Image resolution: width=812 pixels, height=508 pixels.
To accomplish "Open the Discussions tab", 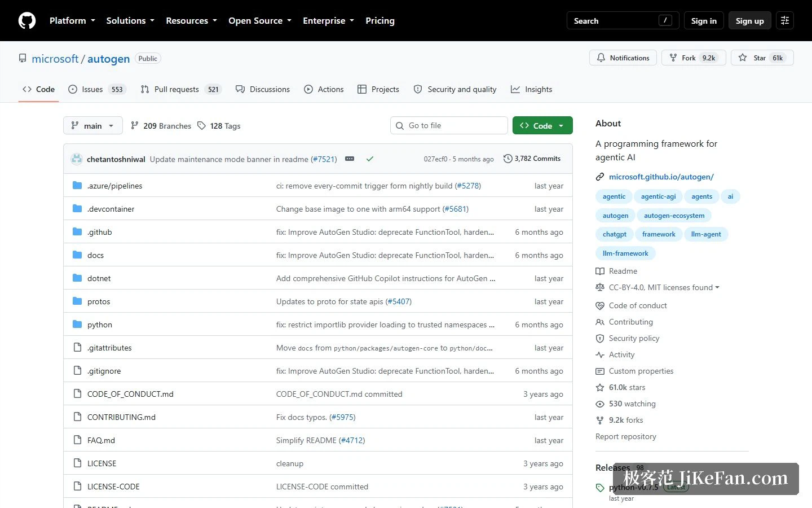I will coord(263,89).
